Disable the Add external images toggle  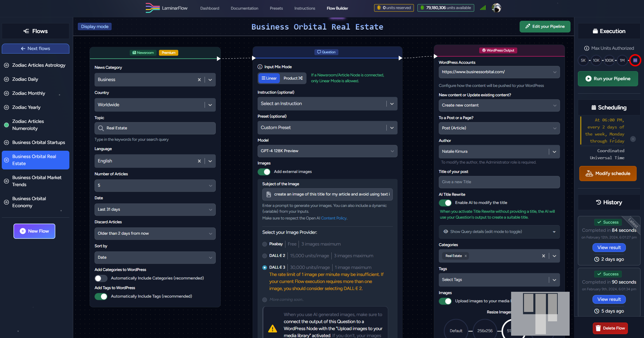click(x=264, y=172)
